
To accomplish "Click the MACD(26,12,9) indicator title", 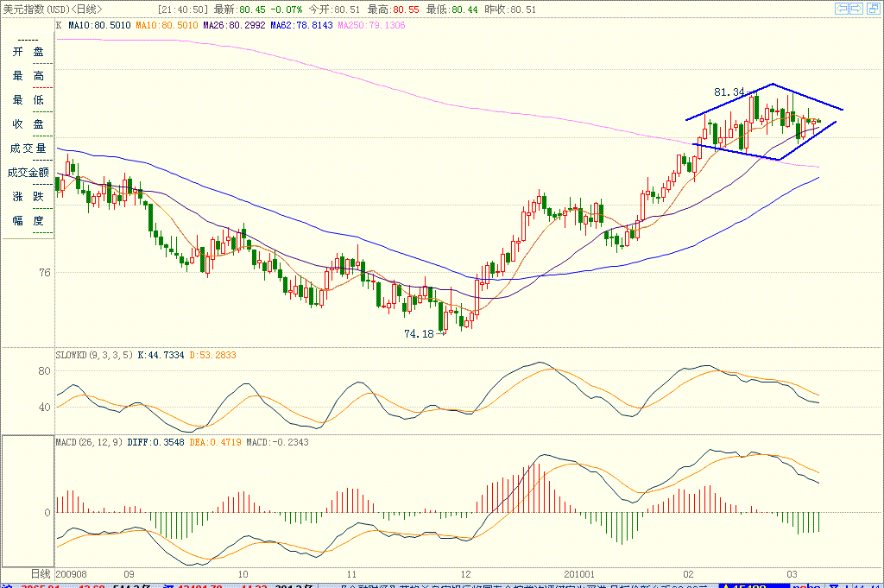I will coord(89,443).
